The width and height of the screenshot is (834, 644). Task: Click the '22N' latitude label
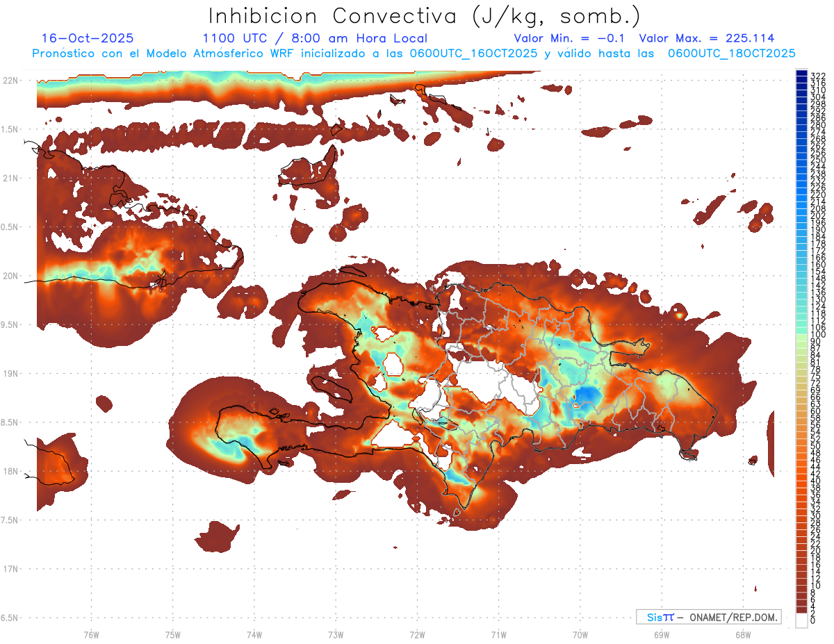click(10, 81)
